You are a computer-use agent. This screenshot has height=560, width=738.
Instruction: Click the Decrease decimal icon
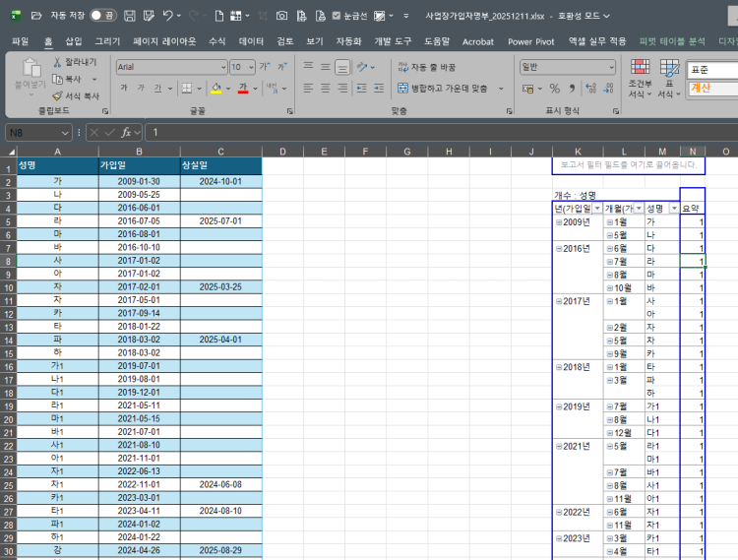(x=608, y=88)
